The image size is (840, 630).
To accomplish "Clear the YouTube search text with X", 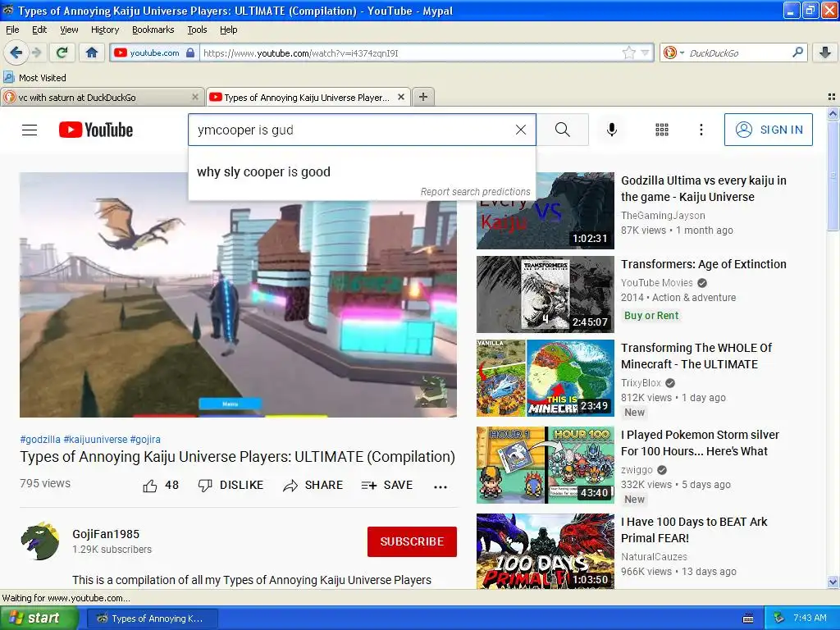I will coord(521,130).
